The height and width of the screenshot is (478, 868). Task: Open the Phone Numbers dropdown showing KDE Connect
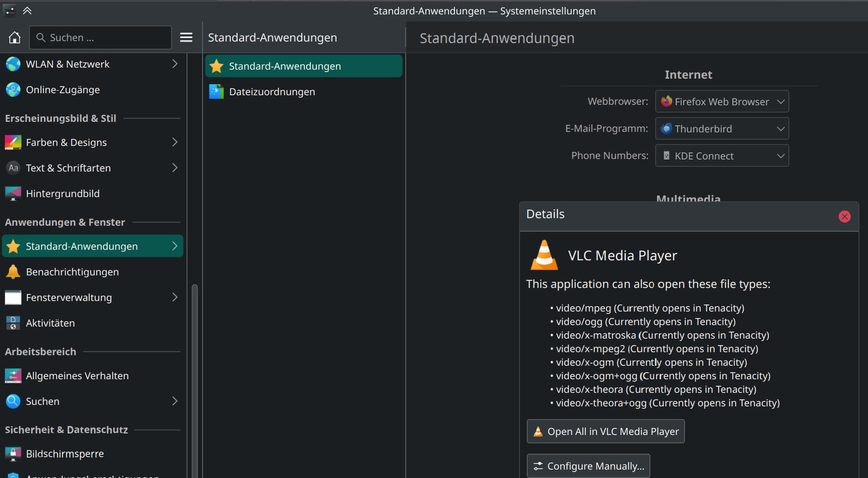point(722,156)
